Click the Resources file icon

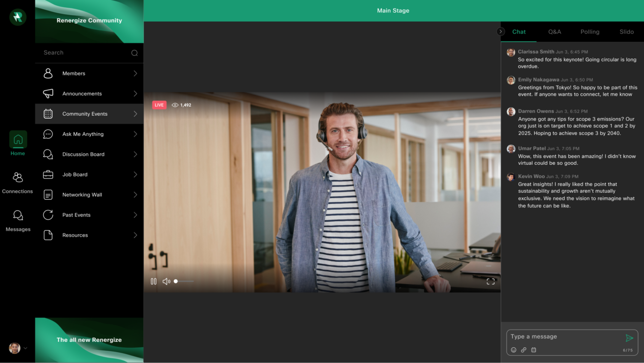tap(48, 235)
